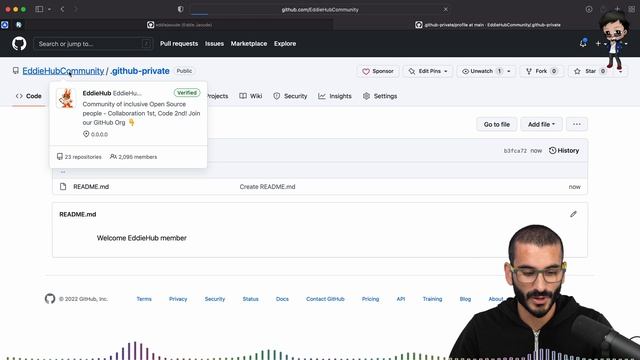Click EddieHubCommunity owner link
This screenshot has width=640, height=360.
63,71
